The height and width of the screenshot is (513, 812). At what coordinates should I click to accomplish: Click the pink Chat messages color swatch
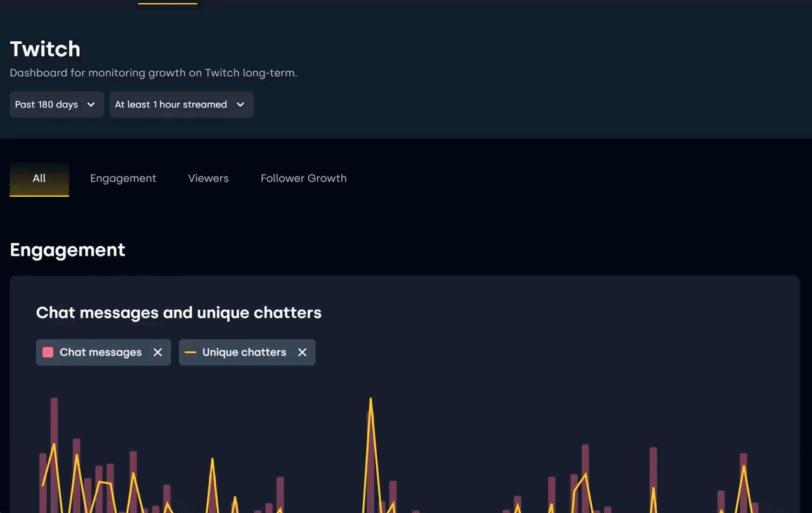[x=48, y=352]
